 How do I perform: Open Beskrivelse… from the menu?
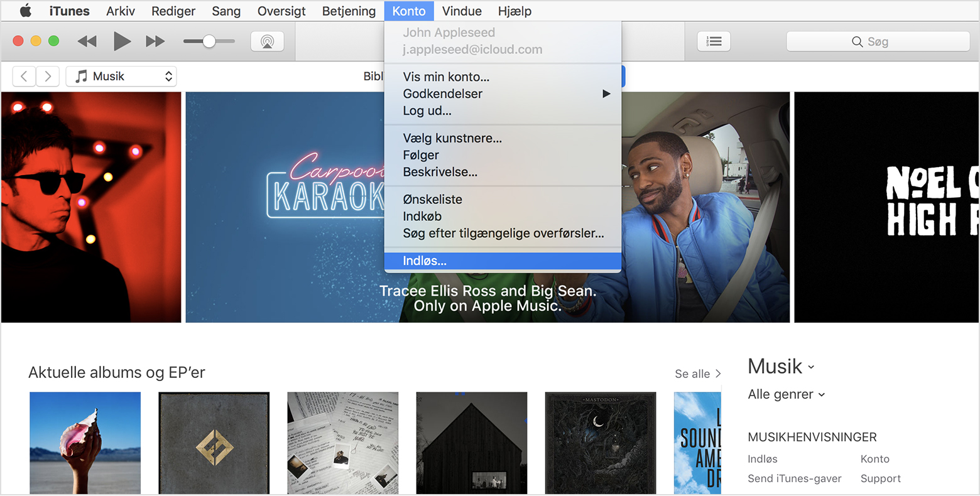coord(503,172)
